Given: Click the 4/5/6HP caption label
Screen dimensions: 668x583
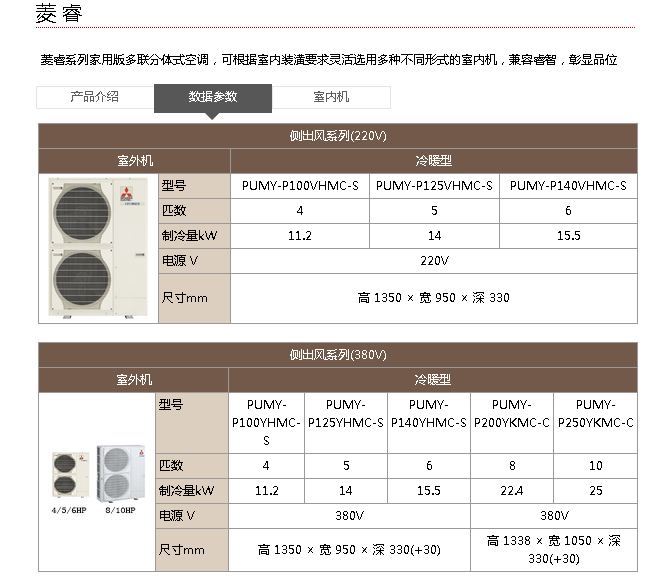Looking at the screenshot, I should (69, 510).
